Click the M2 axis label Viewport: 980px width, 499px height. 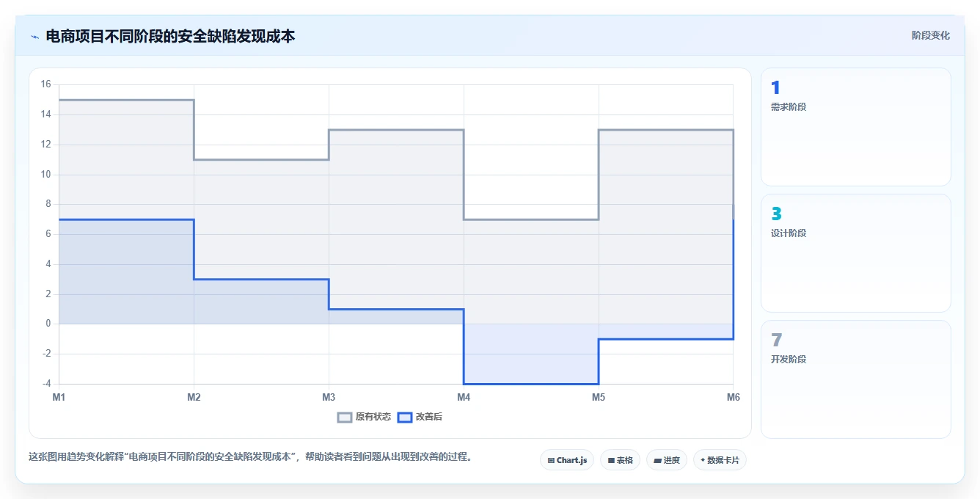[x=194, y=397]
